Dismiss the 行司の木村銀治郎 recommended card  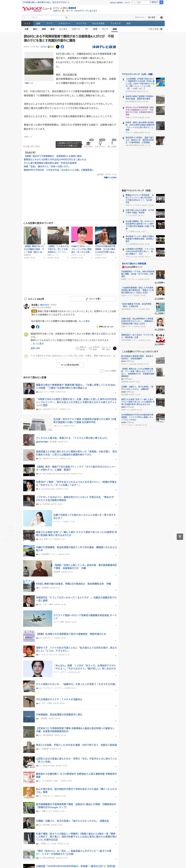(115, 258)
